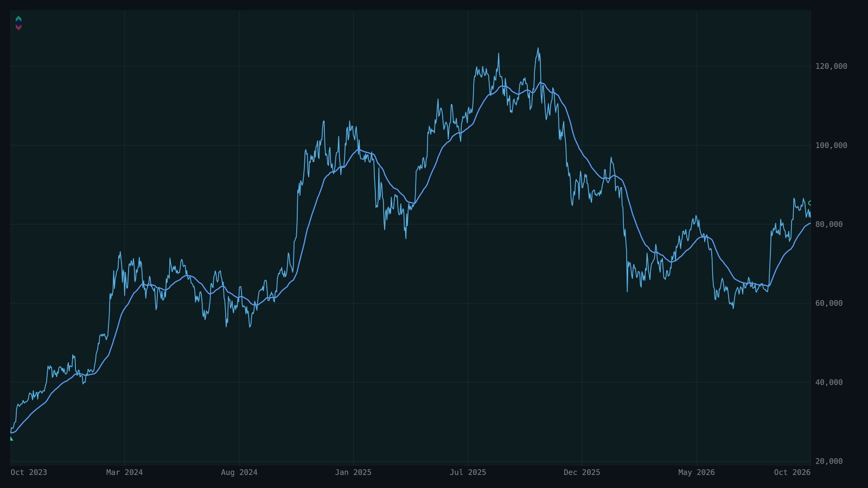Screen dimensions: 868x488
Task: Click the Mar 2024 date label
Action: 124,472
